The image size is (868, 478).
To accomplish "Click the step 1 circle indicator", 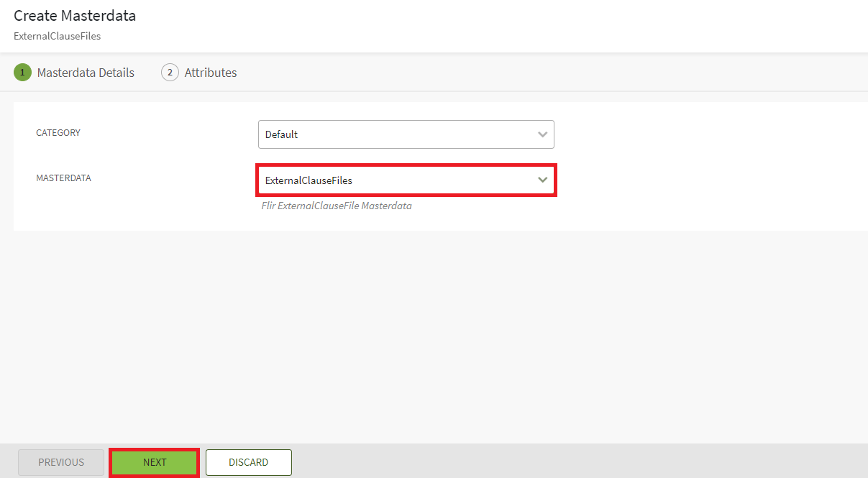I will click(x=22, y=73).
